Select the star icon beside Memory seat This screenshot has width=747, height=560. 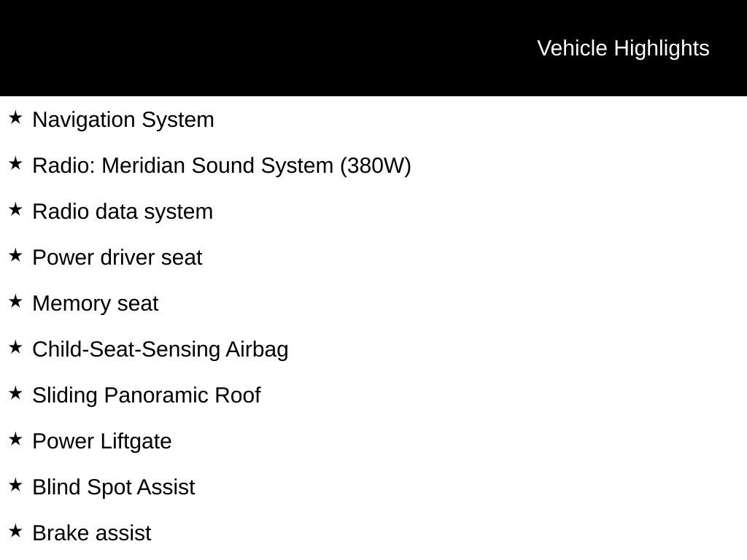click(15, 301)
